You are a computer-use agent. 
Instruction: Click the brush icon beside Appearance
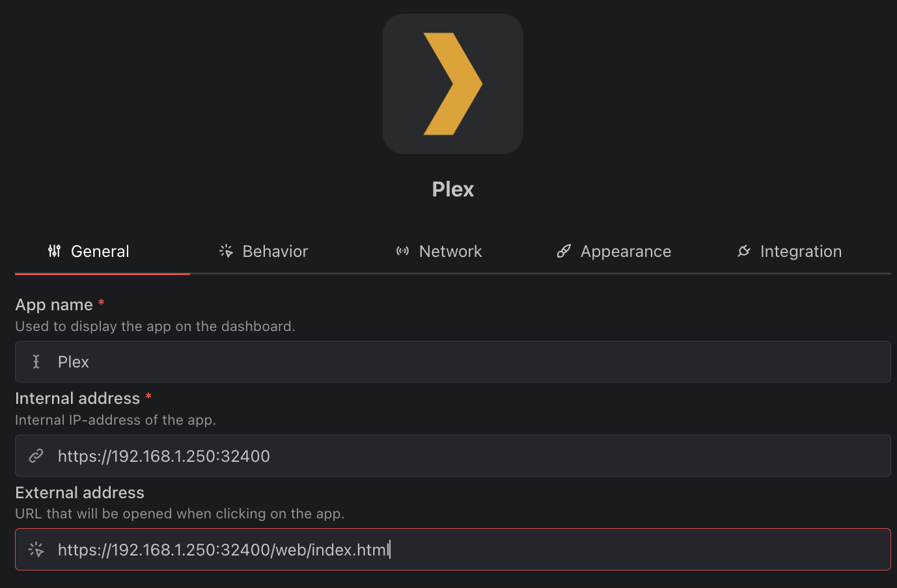(x=564, y=251)
